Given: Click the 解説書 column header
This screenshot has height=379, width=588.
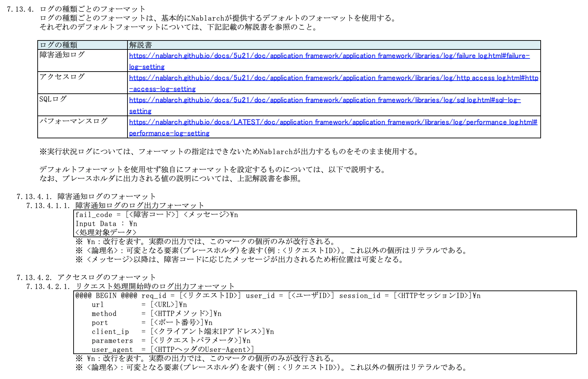Looking at the screenshot, I should 334,45.
